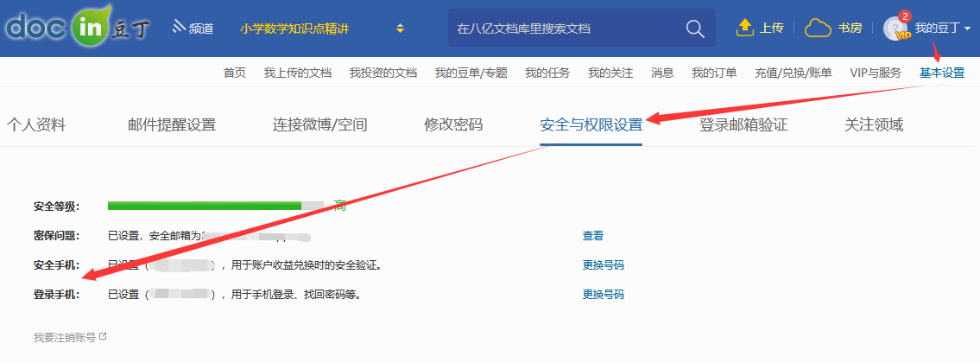This screenshot has height=363, width=980.
Task: Click the 书房 text label
Action: 850,29
